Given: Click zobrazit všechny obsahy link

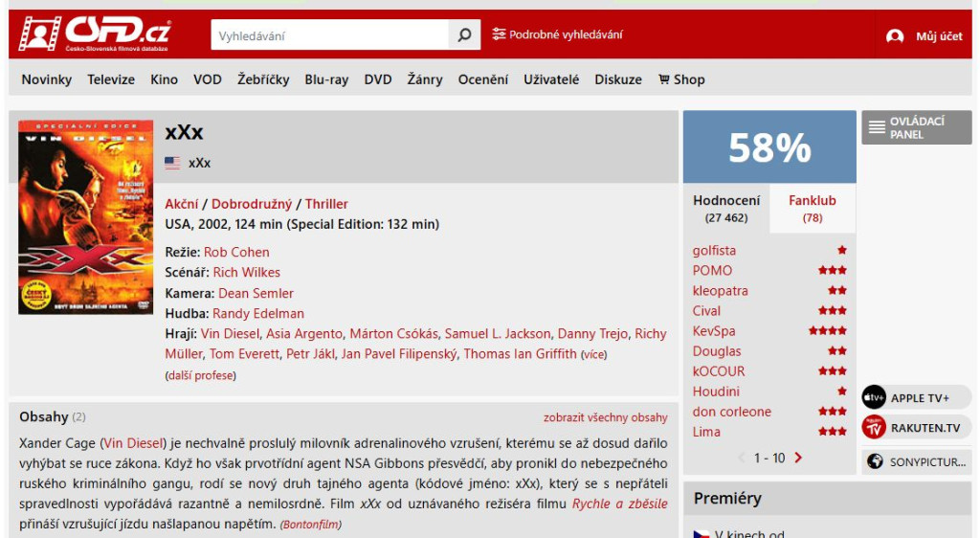Looking at the screenshot, I should (605, 417).
